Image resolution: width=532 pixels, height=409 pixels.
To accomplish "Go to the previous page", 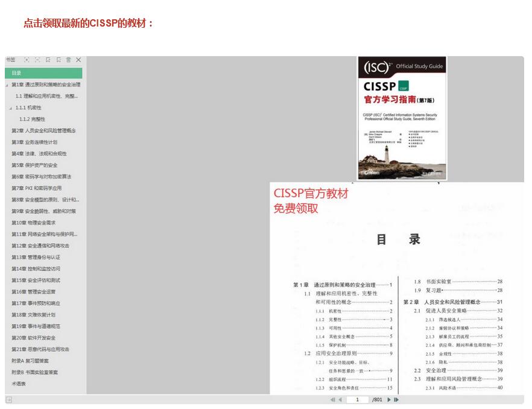I will [340, 400].
